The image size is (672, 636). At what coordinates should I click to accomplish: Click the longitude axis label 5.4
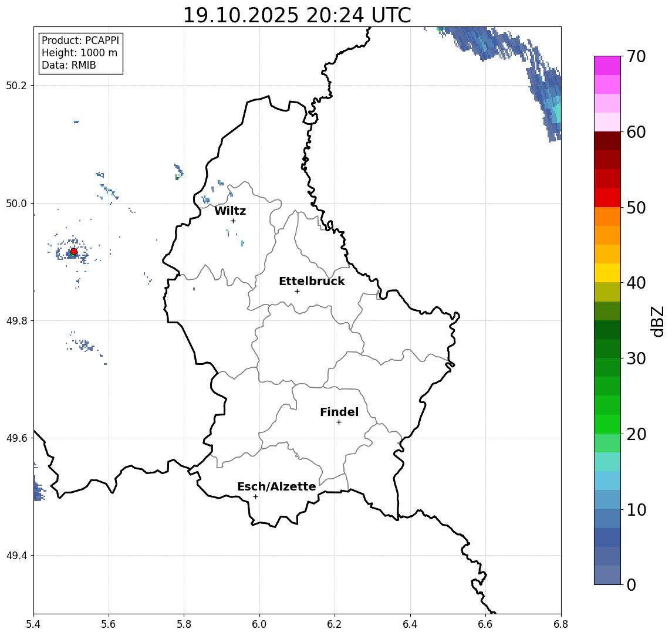point(33,624)
